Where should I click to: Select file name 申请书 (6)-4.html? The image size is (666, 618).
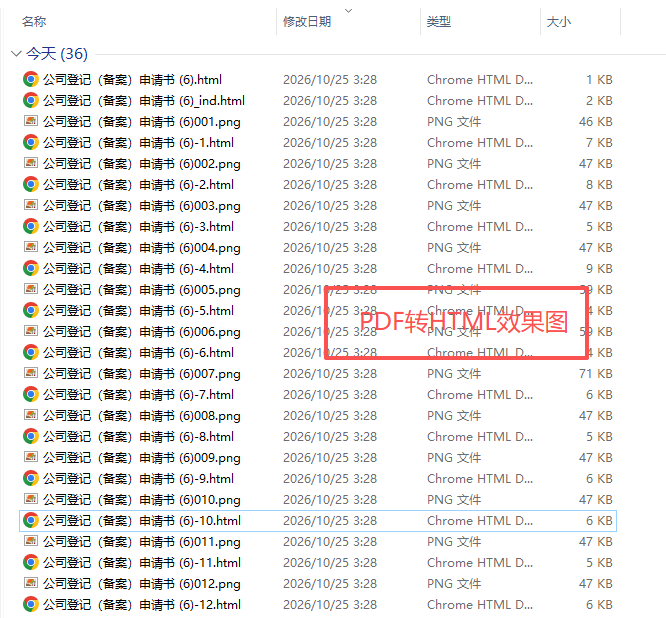[138, 269]
